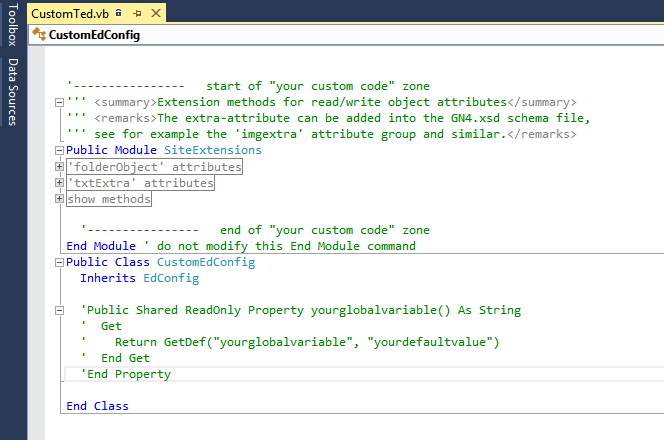Collapse the Public Class CustomEdConfig block

point(60,263)
